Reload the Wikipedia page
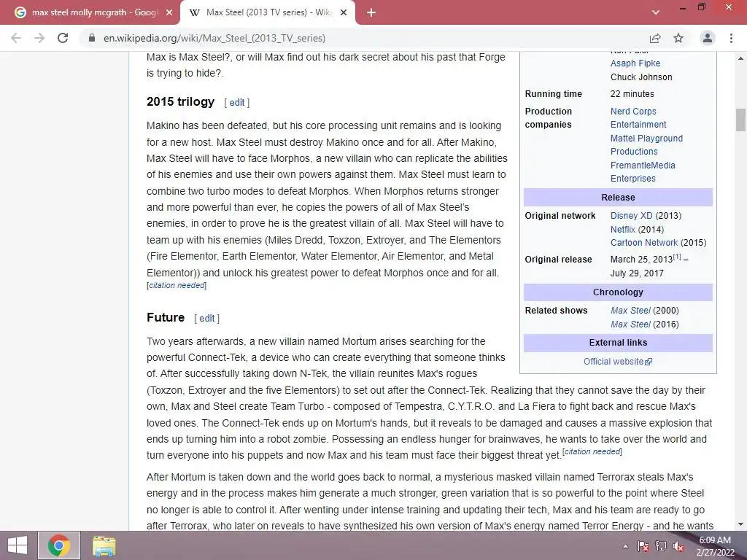The image size is (747, 560). (63, 38)
